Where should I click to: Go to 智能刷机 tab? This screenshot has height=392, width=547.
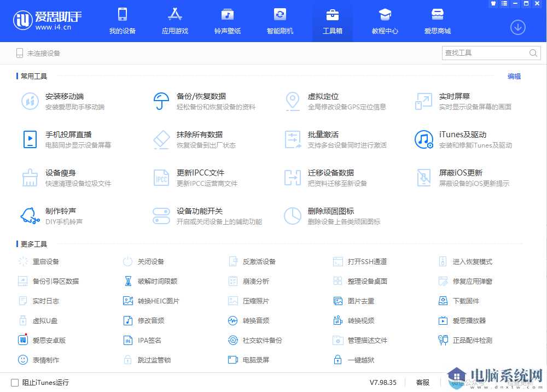(280, 21)
